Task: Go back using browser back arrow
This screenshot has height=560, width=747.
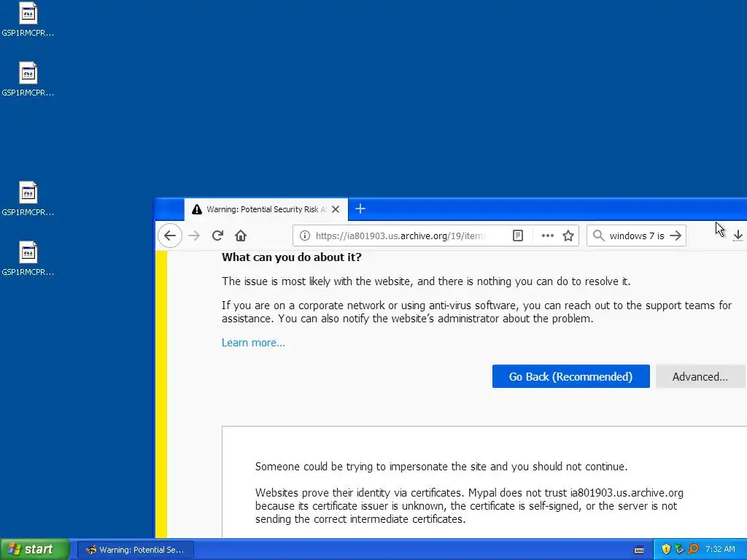Action: [x=170, y=236]
